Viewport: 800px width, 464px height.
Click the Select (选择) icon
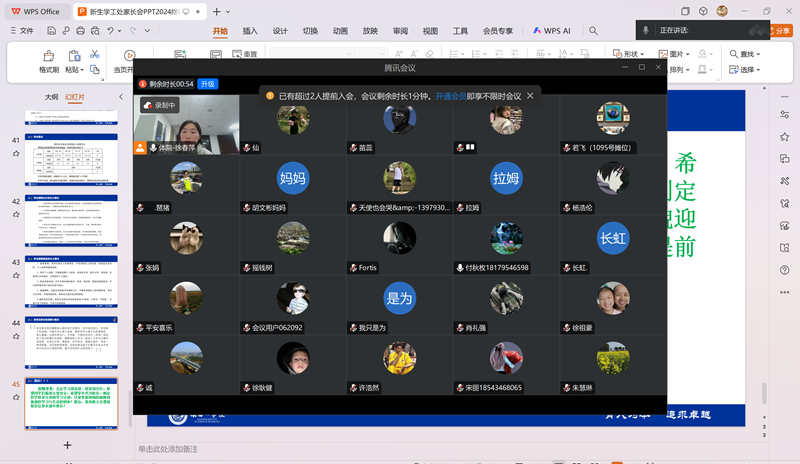click(733, 69)
